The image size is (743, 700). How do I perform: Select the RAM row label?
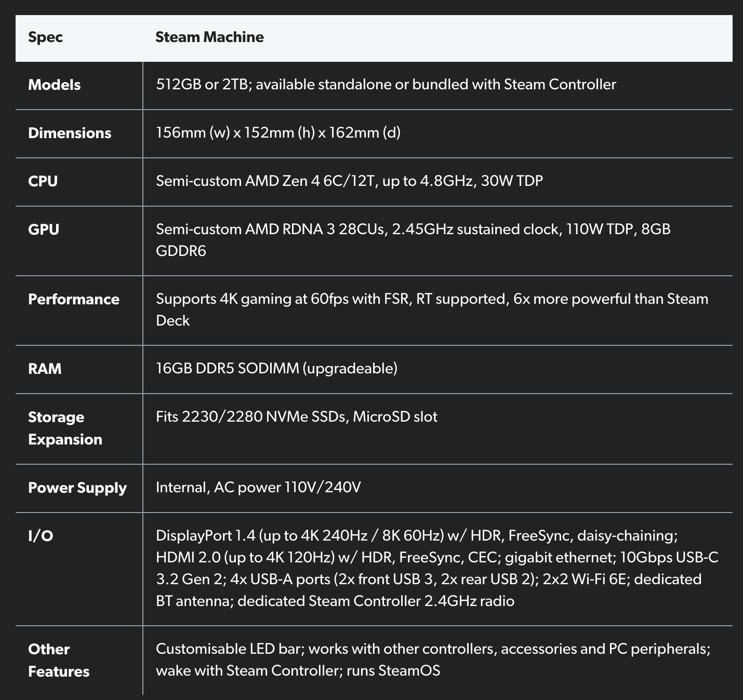click(45, 369)
